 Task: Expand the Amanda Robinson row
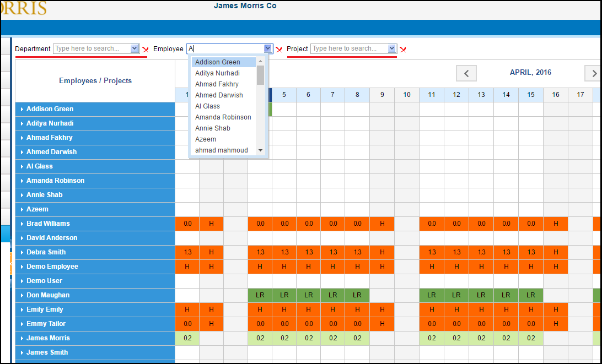pyautogui.click(x=22, y=181)
